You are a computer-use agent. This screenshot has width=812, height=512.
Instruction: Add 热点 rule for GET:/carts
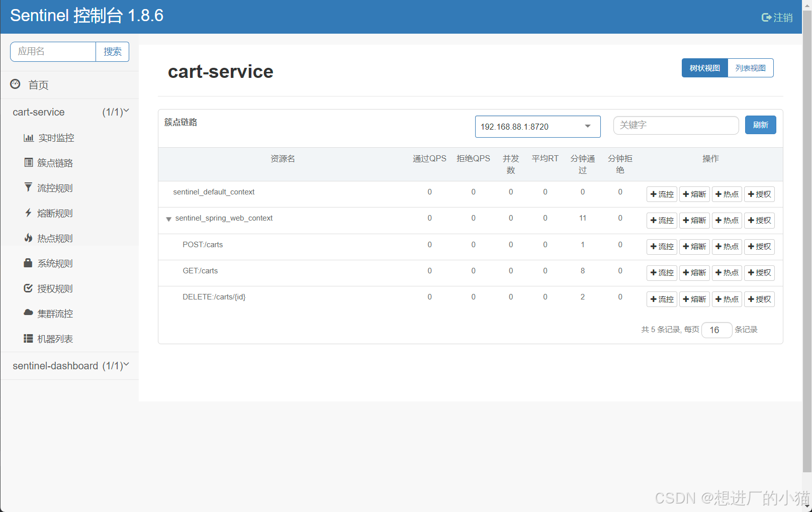pyautogui.click(x=727, y=273)
